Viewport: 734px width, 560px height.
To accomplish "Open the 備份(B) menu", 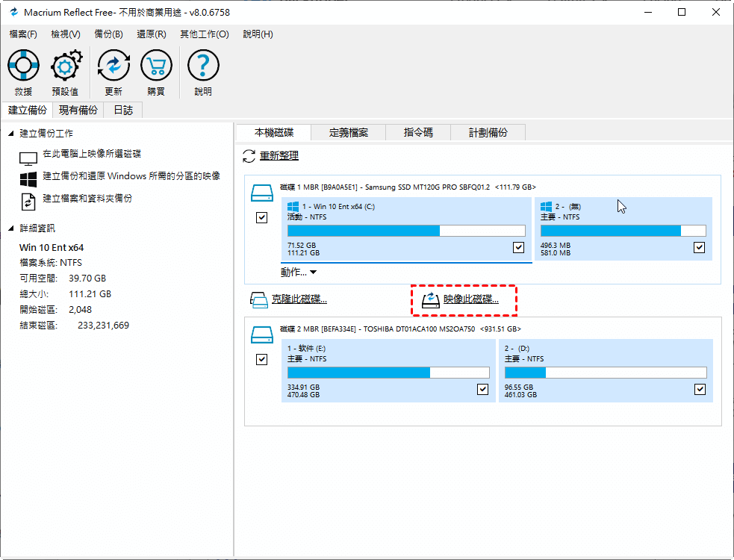I will coord(108,34).
